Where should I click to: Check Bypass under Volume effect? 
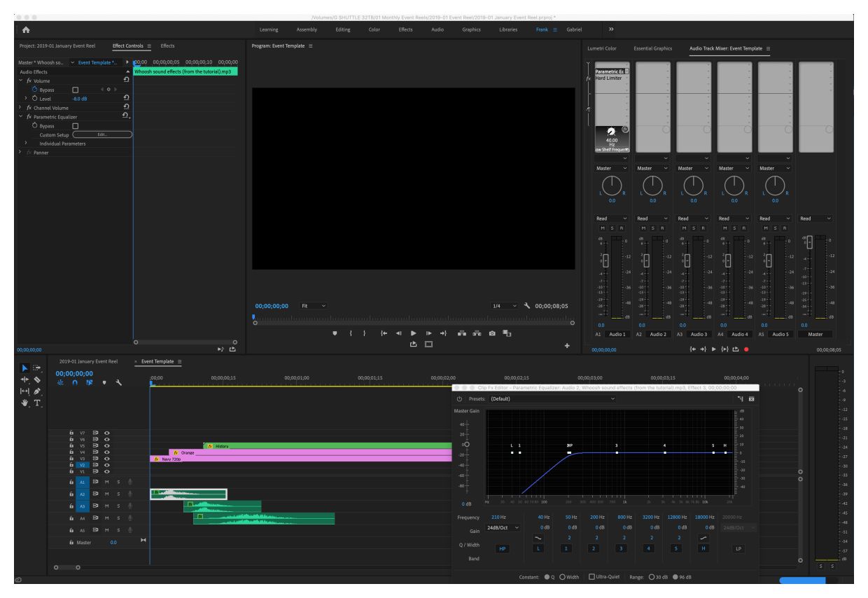[76, 90]
